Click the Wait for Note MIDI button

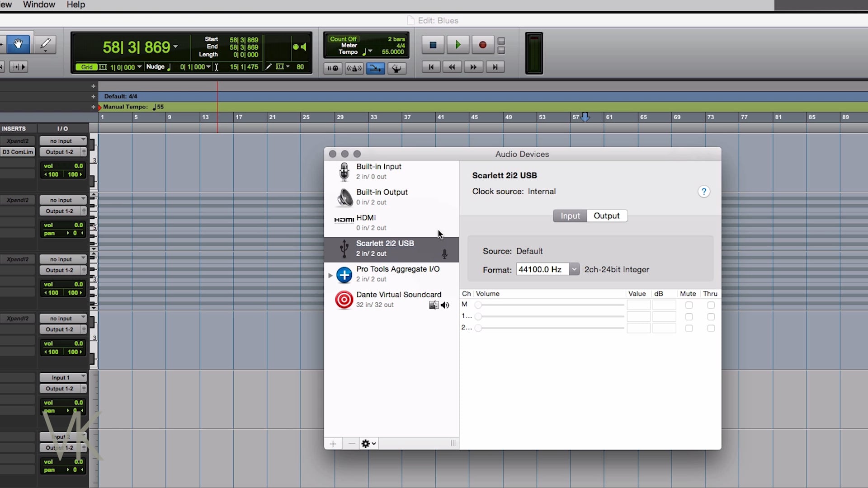coord(333,68)
